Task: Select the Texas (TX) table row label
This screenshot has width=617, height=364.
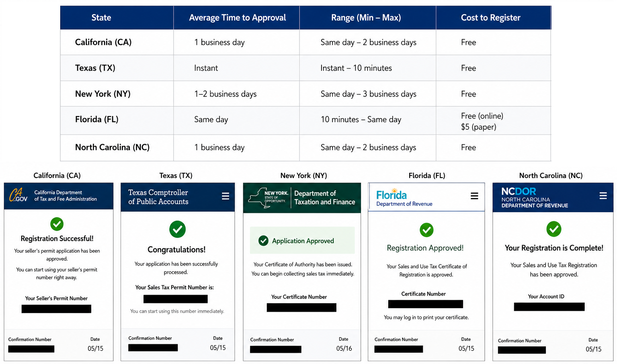Action: coord(95,68)
